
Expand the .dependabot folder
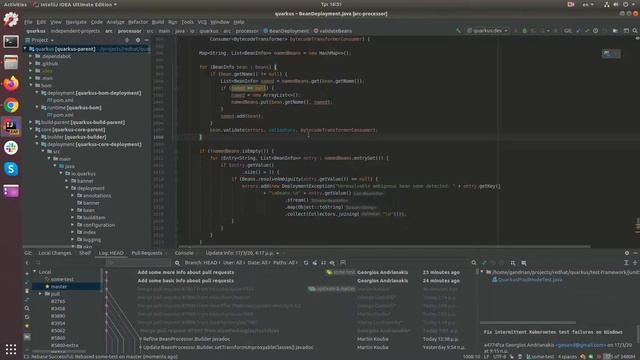click(x=31, y=56)
